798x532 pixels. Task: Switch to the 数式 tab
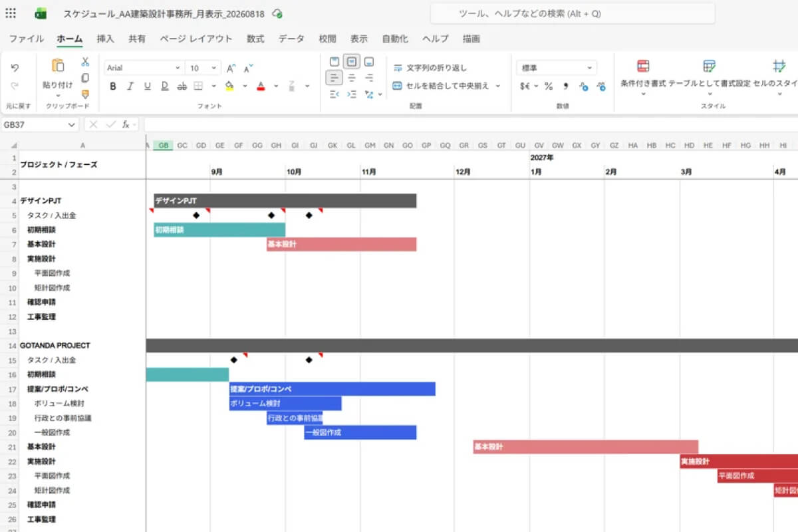click(255, 39)
